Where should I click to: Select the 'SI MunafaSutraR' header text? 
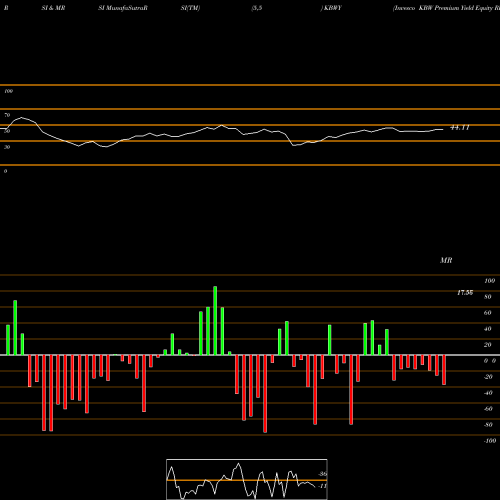pyautogui.click(x=123, y=8)
